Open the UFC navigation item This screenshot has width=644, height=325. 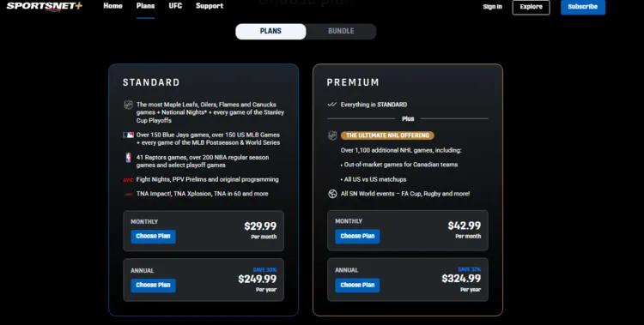175,6
